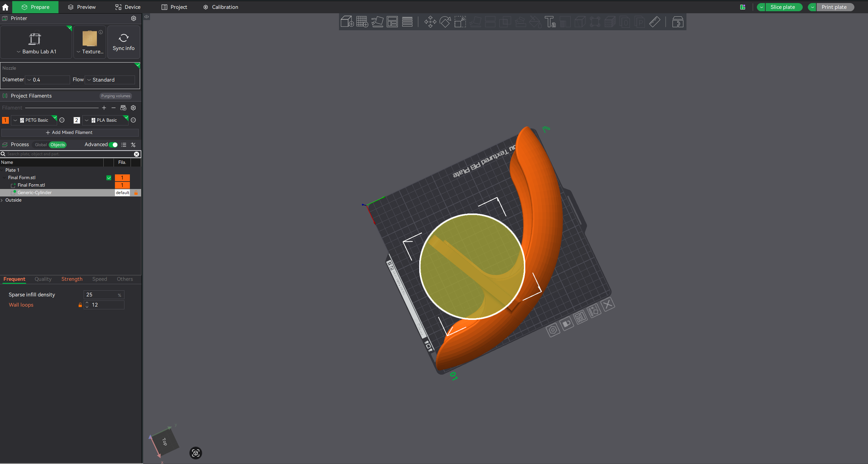Open PLA Basic edit preset icon
The width and height of the screenshot is (868, 464).
[x=133, y=120]
